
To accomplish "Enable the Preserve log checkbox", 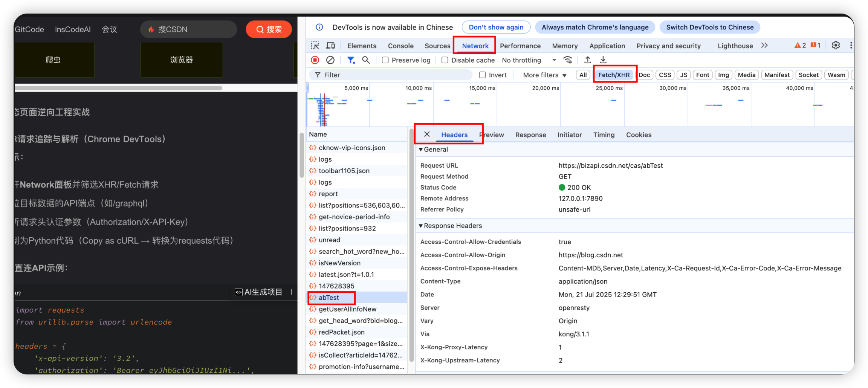I will click(x=385, y=60).
